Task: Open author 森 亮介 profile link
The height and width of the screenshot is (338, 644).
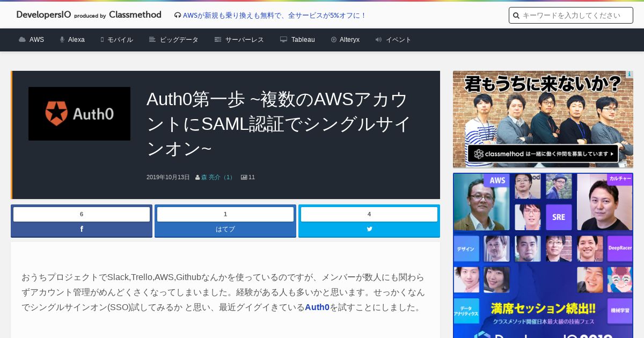Action: (x=218, y=177)
